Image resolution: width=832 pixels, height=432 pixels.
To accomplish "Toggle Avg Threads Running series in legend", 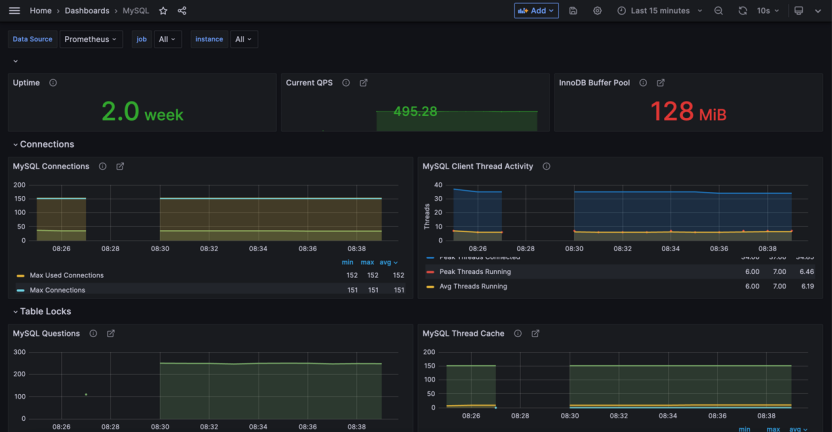I will click(473, 287).
